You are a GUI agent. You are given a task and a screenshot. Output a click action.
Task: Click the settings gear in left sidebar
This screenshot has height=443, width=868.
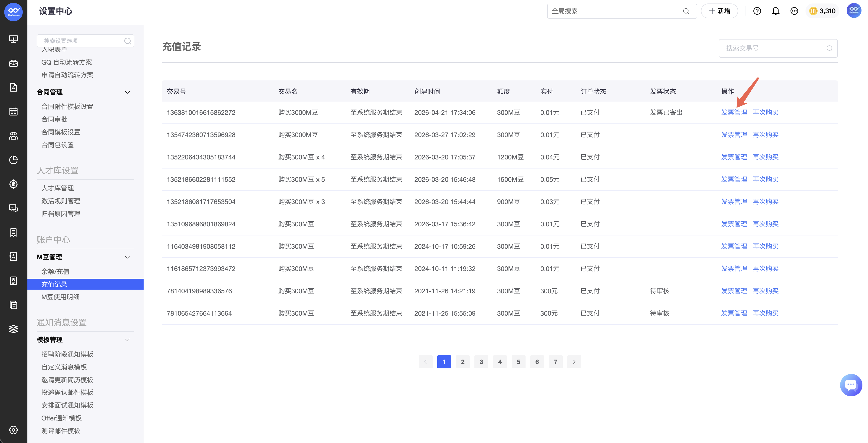pyautogui.click(x=13, y=430)
